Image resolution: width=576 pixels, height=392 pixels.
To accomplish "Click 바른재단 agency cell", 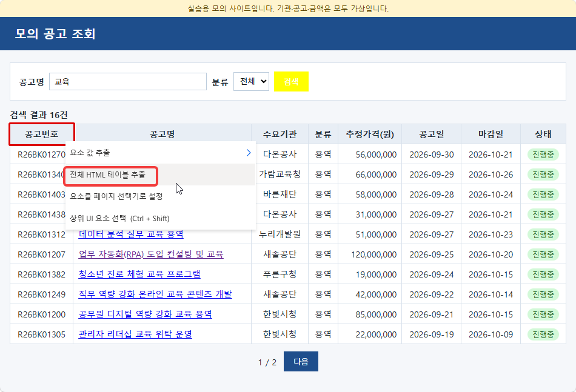I will (x=280, y=194).
